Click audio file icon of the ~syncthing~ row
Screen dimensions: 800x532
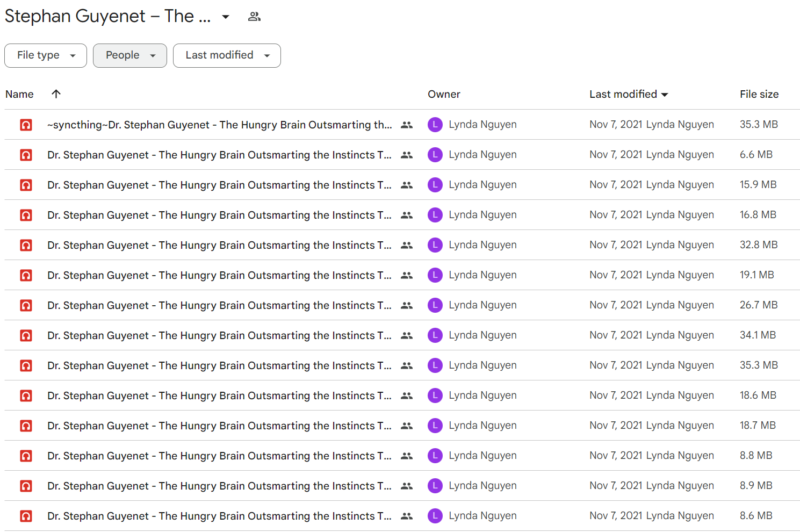tap(26, 125)
